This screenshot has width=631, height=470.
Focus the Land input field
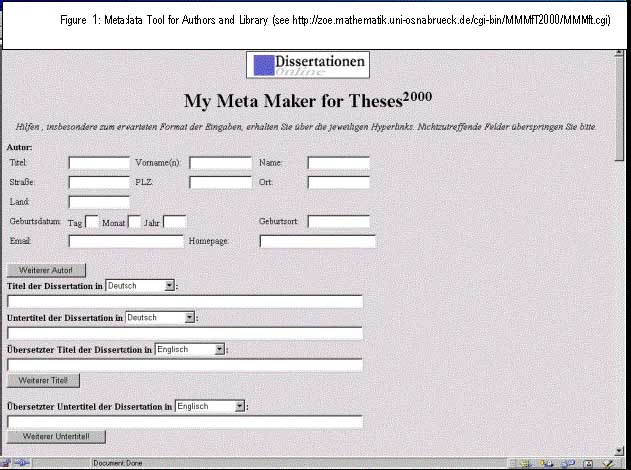(x=99, y=202)
